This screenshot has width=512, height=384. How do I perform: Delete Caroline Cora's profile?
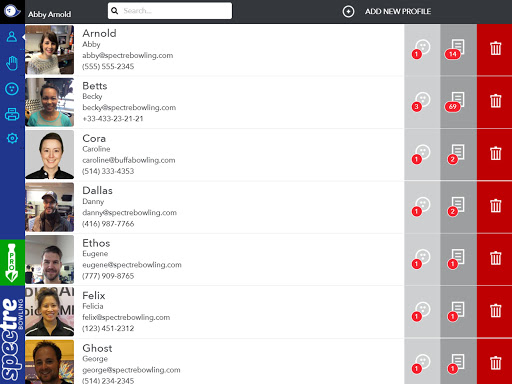point(495,153)
